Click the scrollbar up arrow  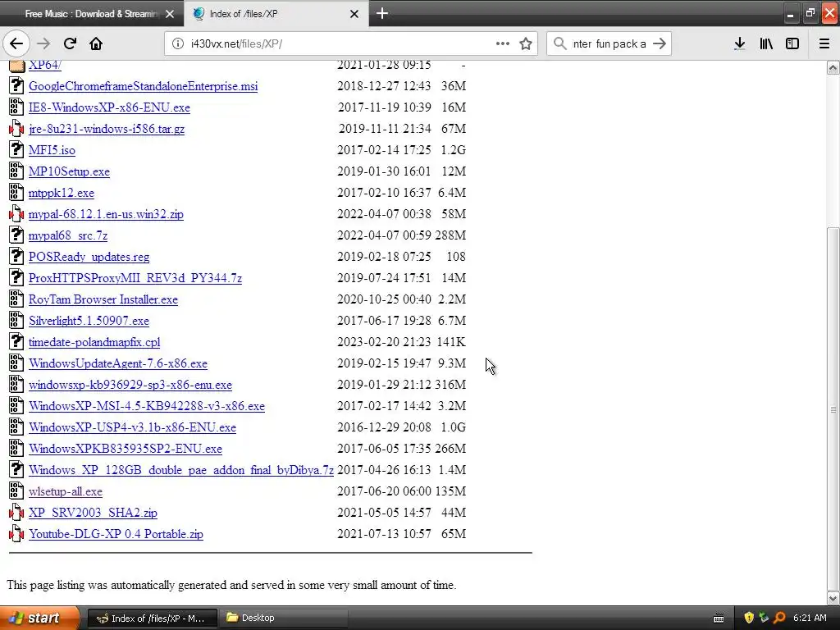pyautogui.click(x=833, y=67)
